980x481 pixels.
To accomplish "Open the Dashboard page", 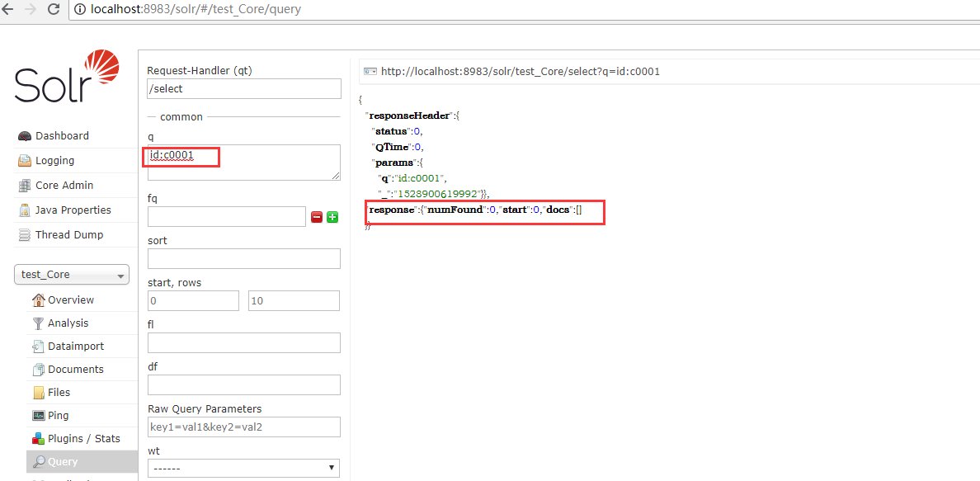I will click(62, 136).
